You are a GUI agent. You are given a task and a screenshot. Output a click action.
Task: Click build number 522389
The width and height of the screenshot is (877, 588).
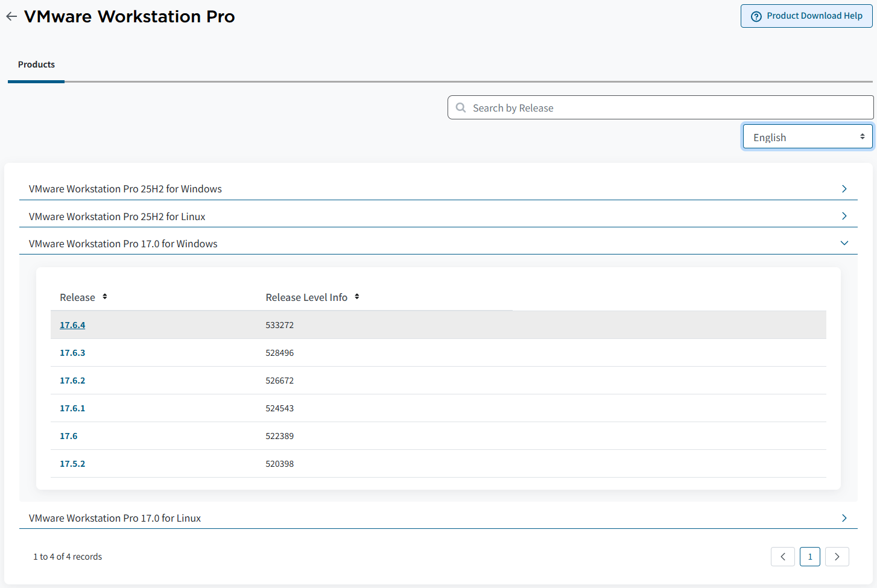tap(280, 436)
